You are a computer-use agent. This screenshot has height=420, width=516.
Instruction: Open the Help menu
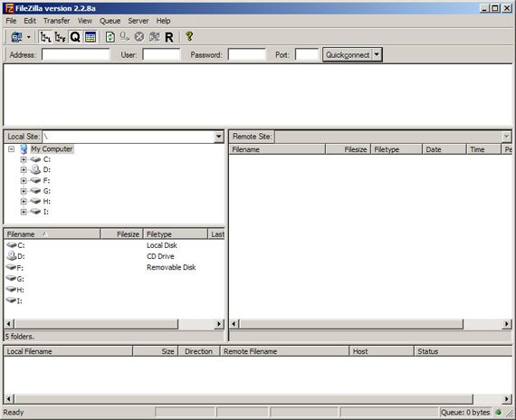tap(163, 21)
